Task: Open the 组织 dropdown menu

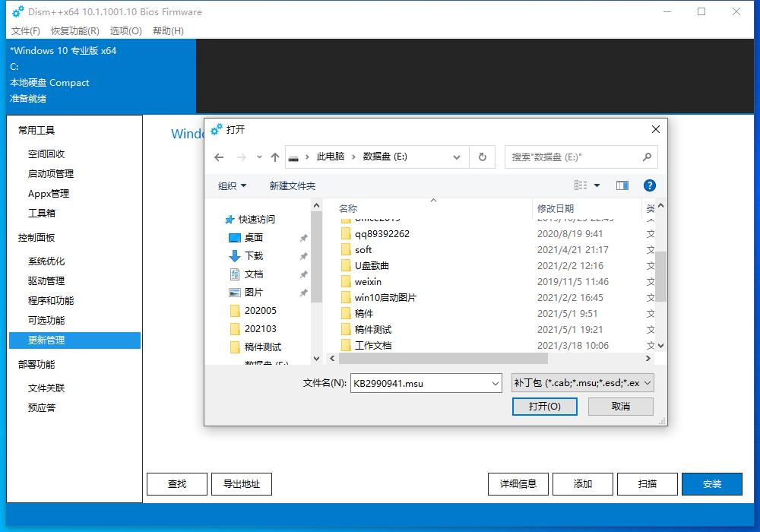Action: pos(230,185)
